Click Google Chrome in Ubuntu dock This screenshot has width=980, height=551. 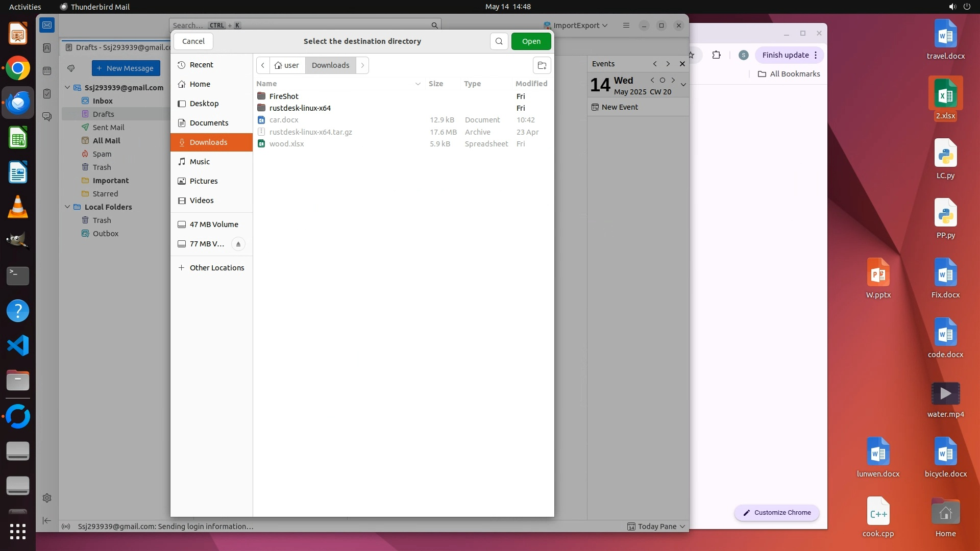tap(18, 68)
